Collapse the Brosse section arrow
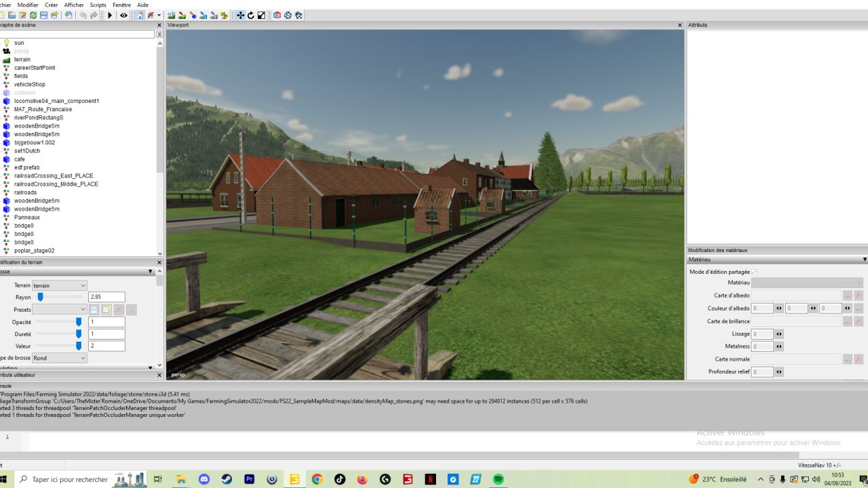The image size is (868, 488). point(151,272)
